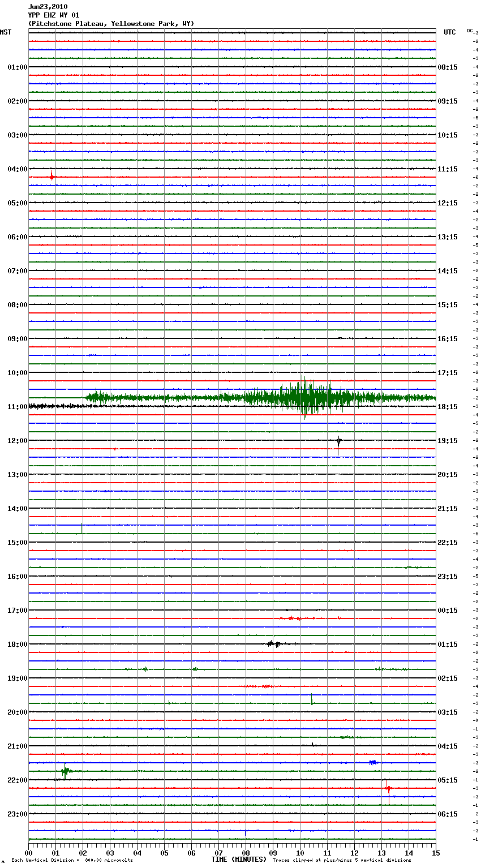Click the 'TIME (MINUTES)' axis title
Screen dimensions: 481x868
tap(239, 860)
